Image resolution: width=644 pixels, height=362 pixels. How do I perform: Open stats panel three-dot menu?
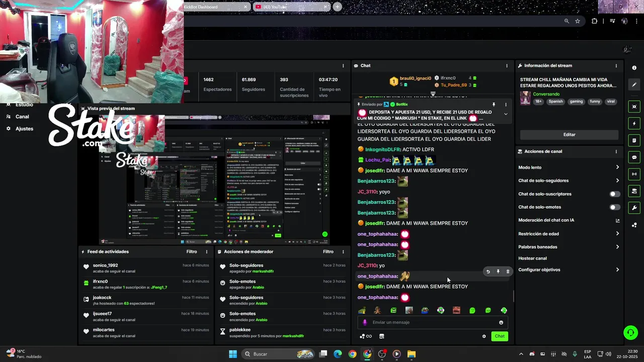pyautogui.click(x=343, y=66)
